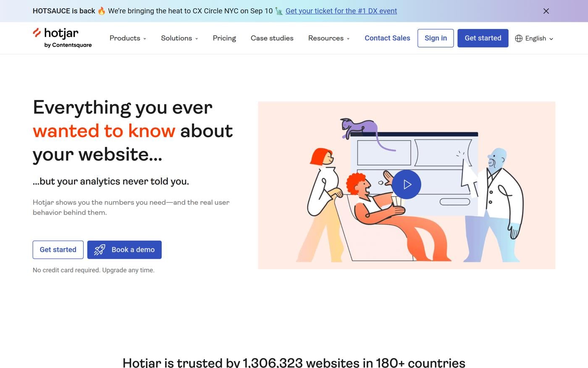Click Contact Sales
The width and height of the screenshot is (588, 368).
387,38
